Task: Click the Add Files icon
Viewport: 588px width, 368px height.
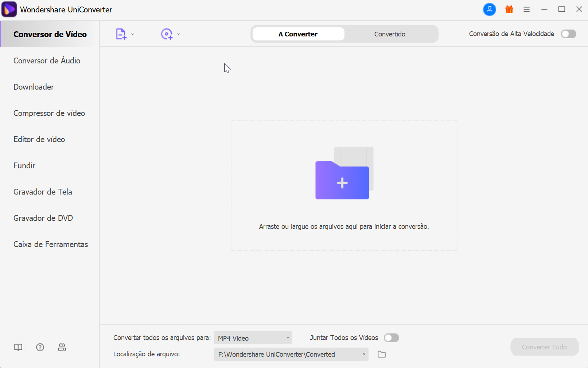Action: point(120,34)
